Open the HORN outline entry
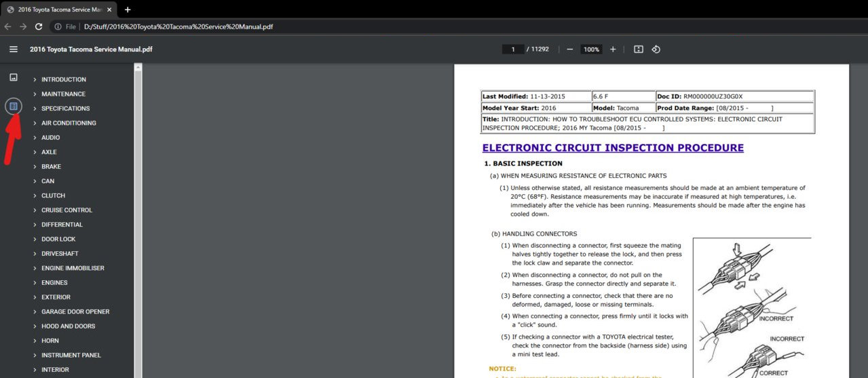Screen dimensions: 868x378 50,341
